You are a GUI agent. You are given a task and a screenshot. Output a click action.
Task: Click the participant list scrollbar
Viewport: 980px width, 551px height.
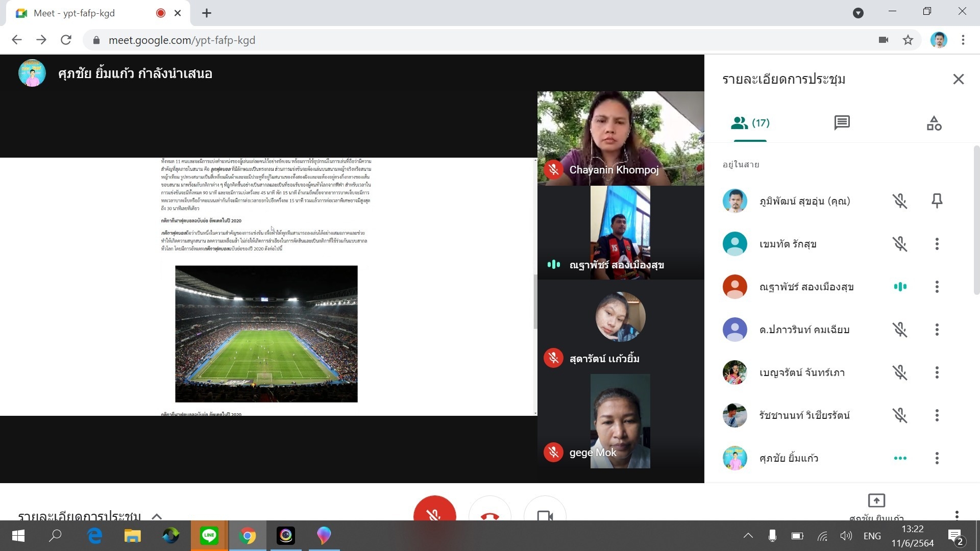coord(976,219)
